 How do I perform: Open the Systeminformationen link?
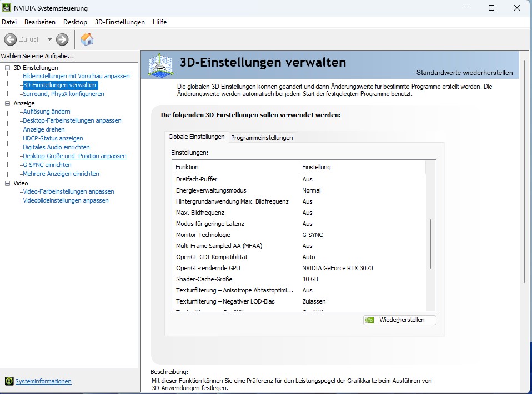43,381
